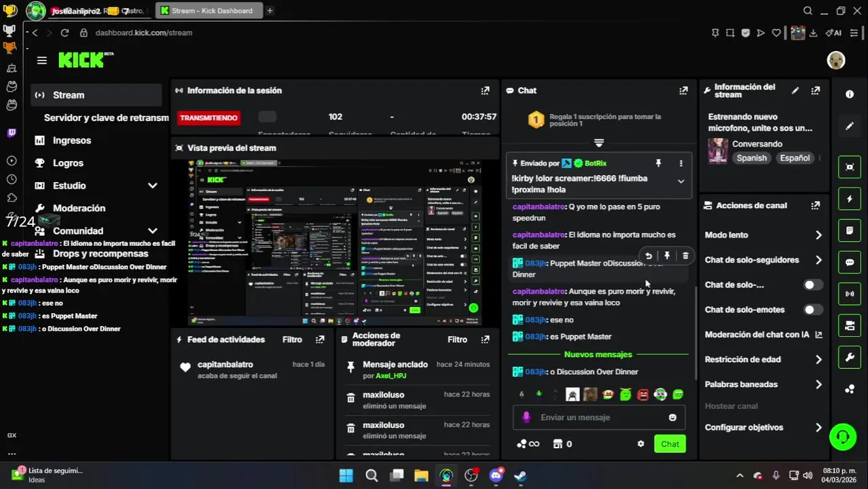The image size is (868, 489).
Task: Open the green headset support button
Action: coord(843,437)
